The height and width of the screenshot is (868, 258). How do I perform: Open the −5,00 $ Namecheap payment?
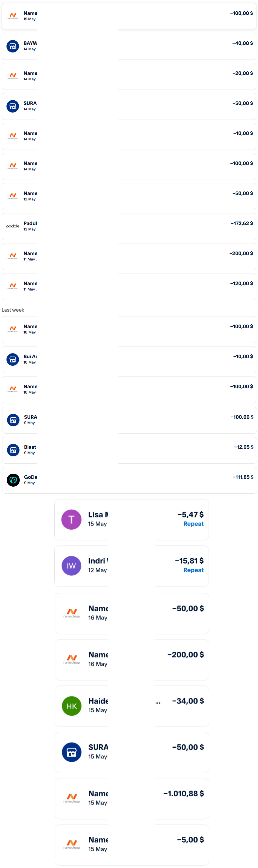click(132, 845)
